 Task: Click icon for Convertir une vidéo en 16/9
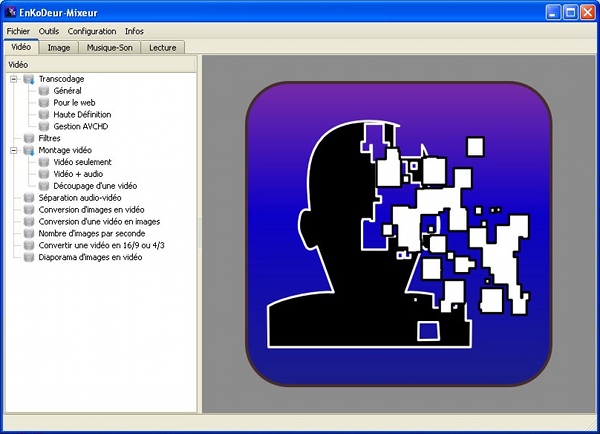(x=29, y=245)
